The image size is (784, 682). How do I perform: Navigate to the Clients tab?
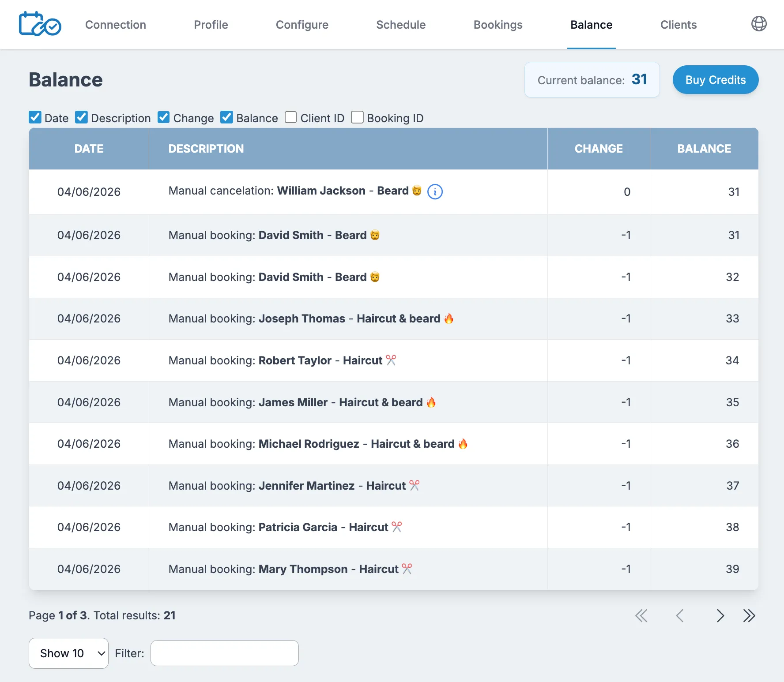coord(678,25)
